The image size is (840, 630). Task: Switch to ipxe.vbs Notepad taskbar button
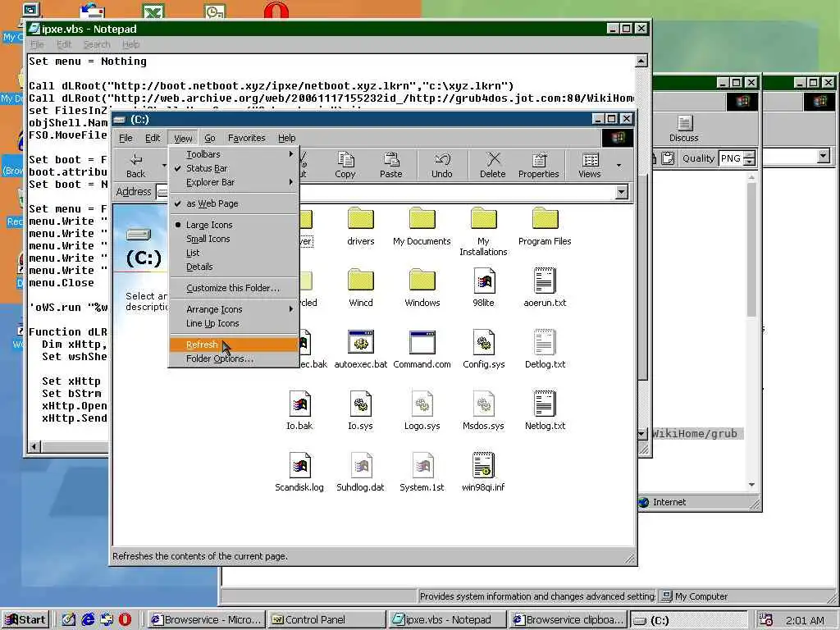[x=447, y=620]
